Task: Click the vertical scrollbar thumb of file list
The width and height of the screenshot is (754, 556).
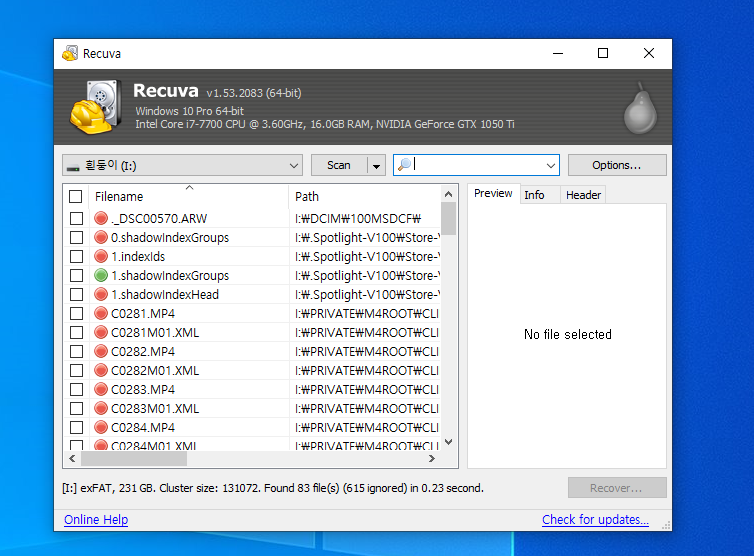Action: coord(448,218)
